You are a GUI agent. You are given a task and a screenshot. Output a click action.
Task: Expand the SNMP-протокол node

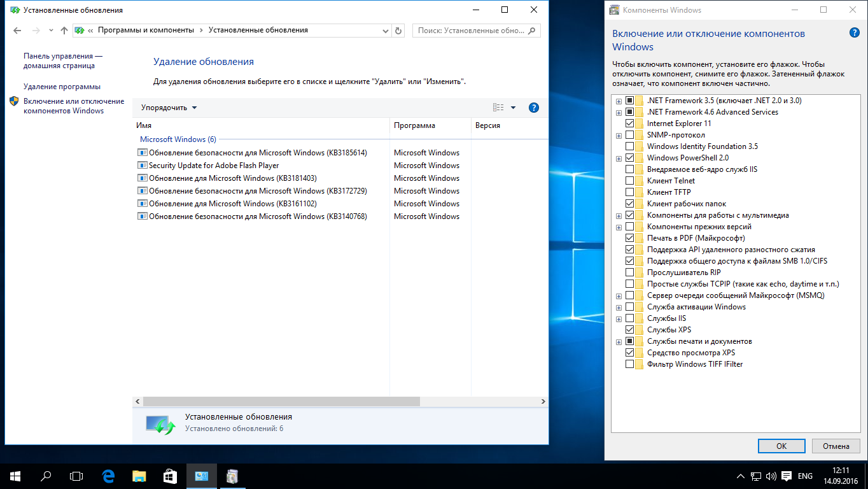coord(619,135)
